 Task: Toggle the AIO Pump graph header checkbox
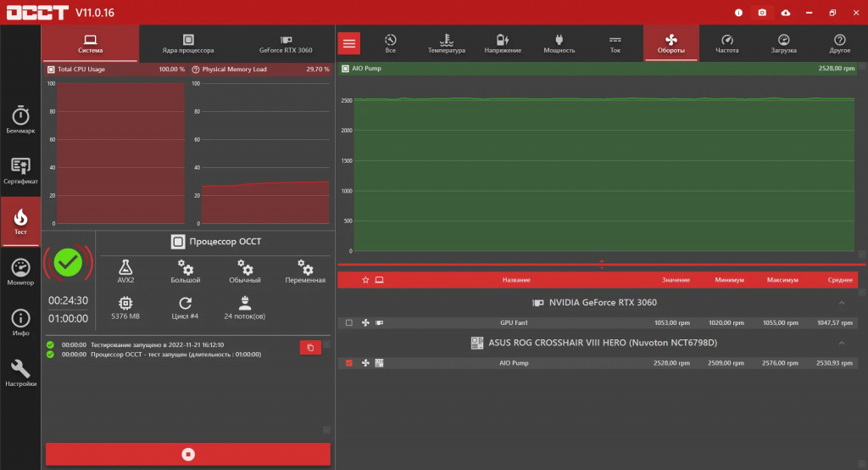(x=345, y=69)
